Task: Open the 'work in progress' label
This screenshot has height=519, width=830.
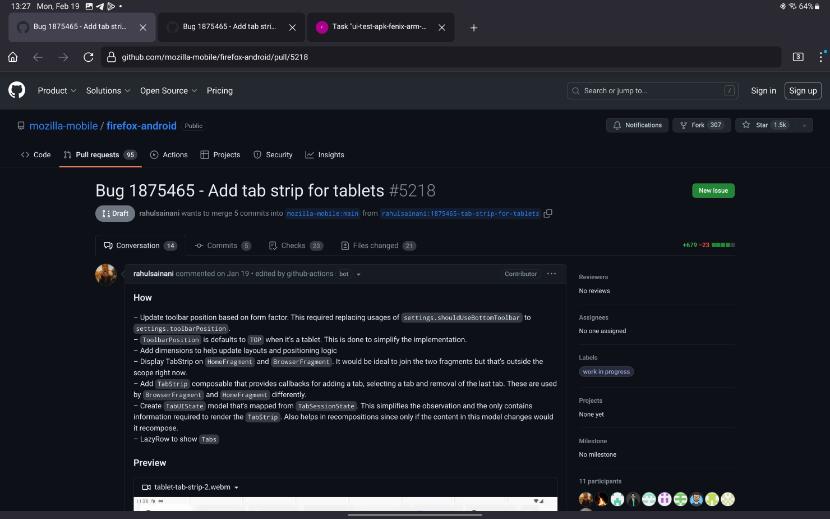Action: (x=606, y=371)
